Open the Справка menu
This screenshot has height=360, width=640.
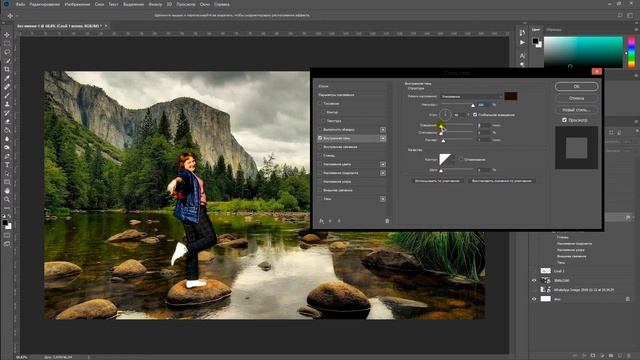222,4
